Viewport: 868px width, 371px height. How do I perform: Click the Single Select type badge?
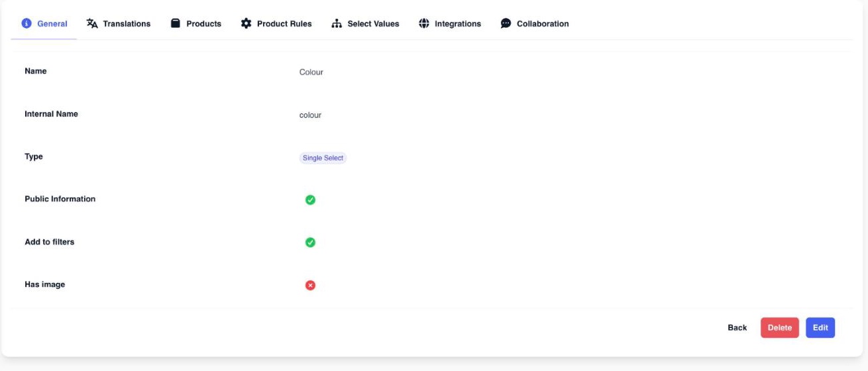tap(323, 158)
